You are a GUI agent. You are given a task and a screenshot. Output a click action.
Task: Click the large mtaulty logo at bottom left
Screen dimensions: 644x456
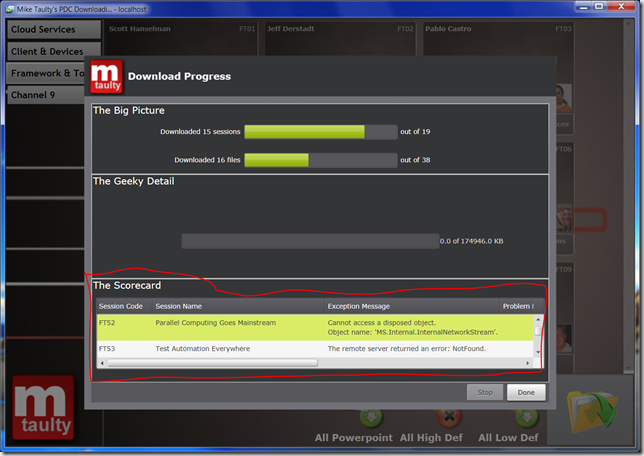(x=43, y=407)
